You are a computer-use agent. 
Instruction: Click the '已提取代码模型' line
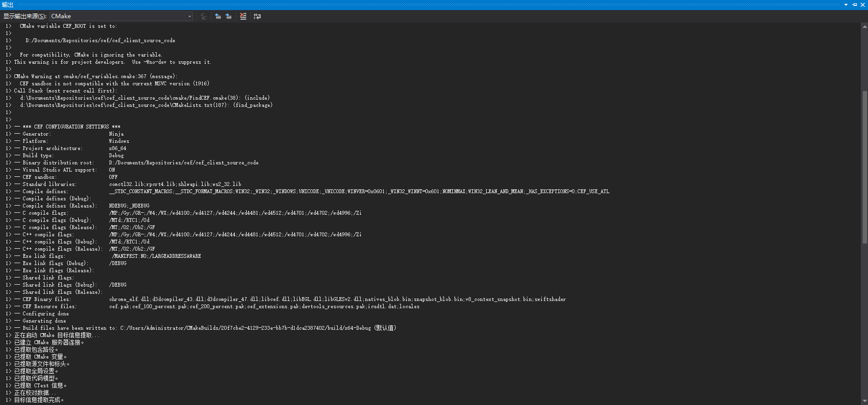coord(36,379)
